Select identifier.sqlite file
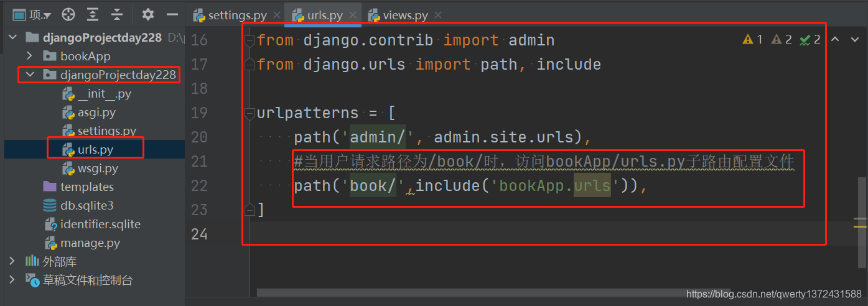This screenshot has width=868, height=306. (100, 224)
